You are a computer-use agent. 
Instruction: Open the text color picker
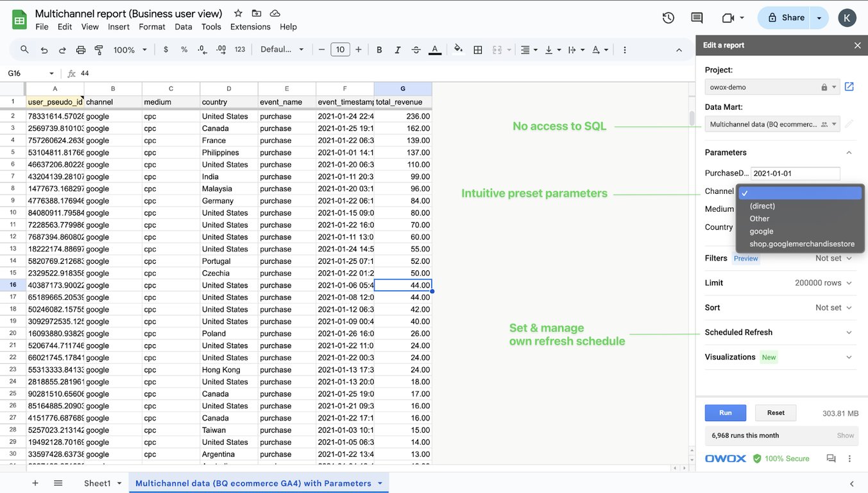point(435,49)
